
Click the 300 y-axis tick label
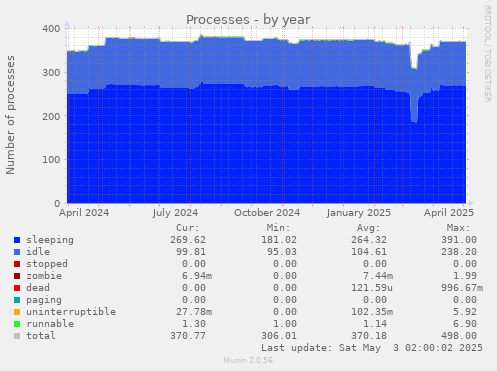click(x=51, y=72)
